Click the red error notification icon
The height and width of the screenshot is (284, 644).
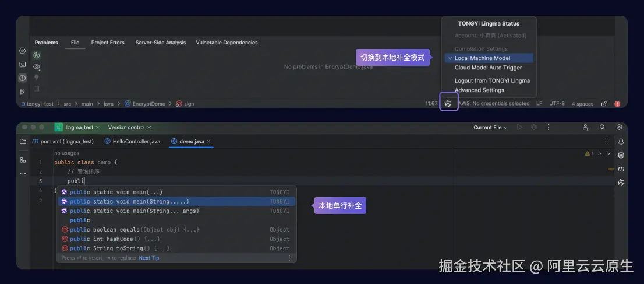(x=617, y=104)
